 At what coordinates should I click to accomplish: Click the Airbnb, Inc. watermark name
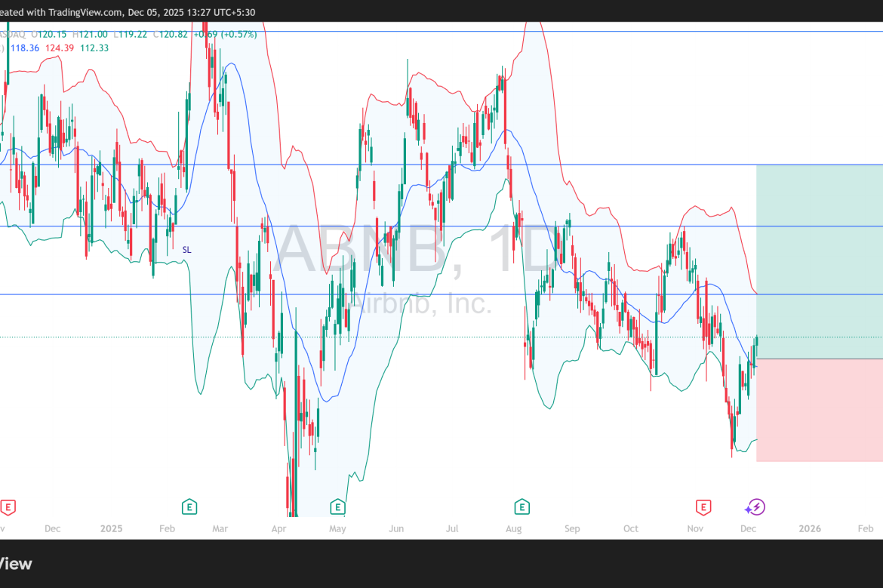419,303
